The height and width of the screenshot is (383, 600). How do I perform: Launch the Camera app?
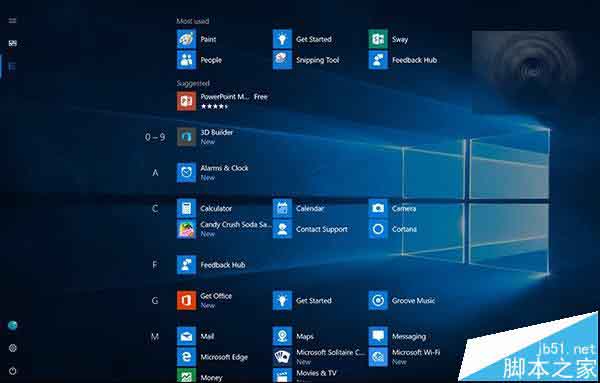click(378, 209)
